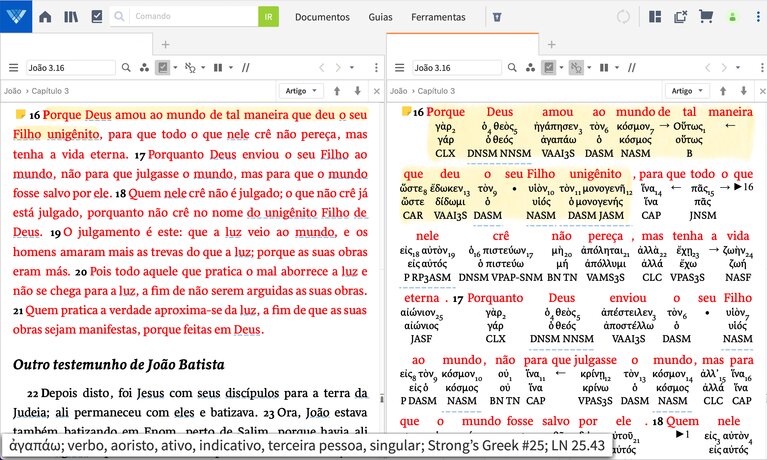Open the left panel hamburger menu
The width and height of the screenshot is (767, 460).
13,68
